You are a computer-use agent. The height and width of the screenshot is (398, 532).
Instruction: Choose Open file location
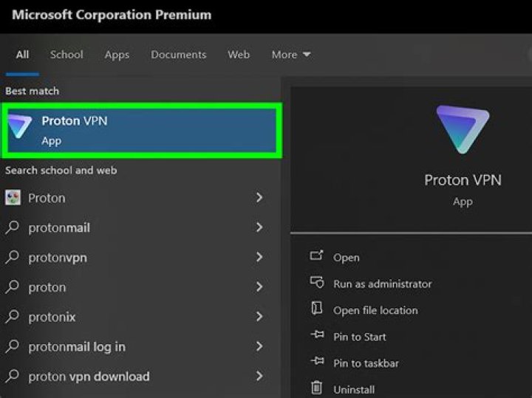tap(375, 311)
